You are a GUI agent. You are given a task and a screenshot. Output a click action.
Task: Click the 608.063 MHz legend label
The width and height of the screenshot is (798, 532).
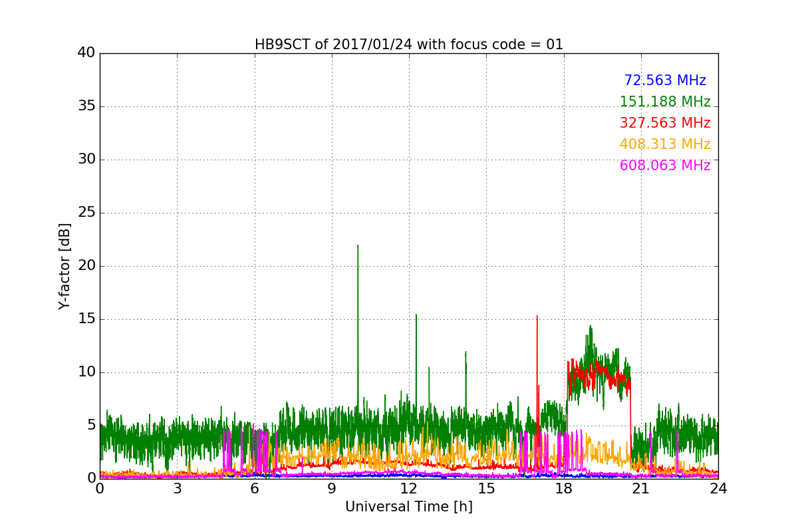(x=665, y=166)
